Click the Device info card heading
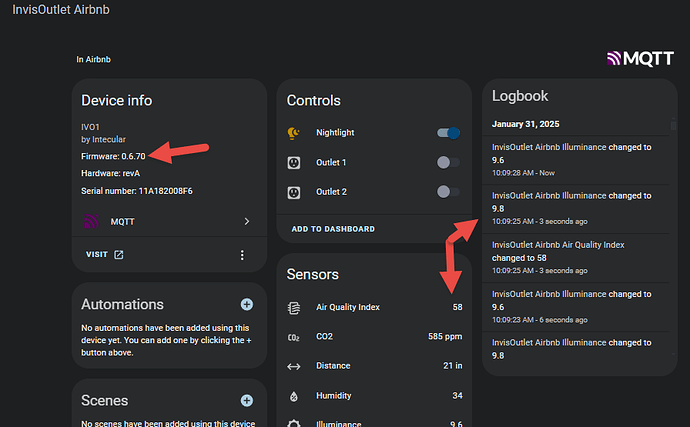The height and width of the screenshot is (427, 690). [x=117, y=100]
